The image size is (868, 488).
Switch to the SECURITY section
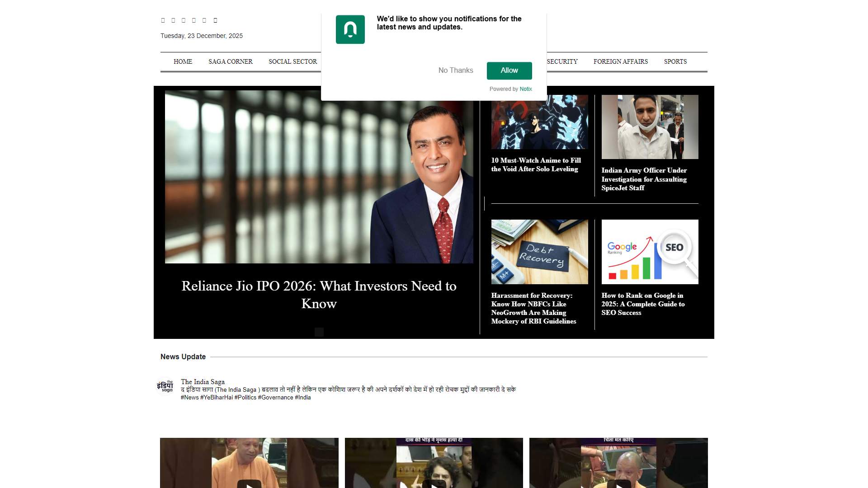562,61
